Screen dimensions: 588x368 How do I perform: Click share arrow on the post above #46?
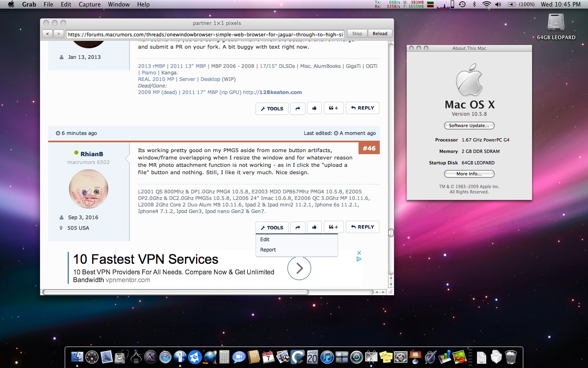298,108
